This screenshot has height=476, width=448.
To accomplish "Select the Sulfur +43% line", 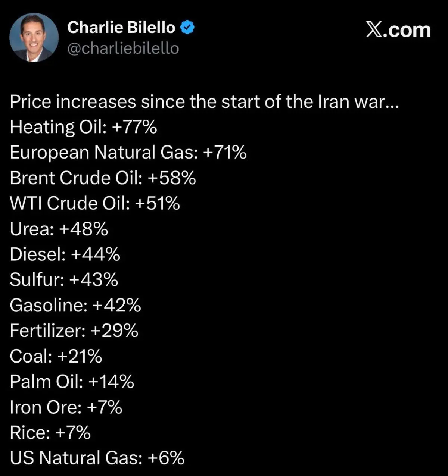I will click(x=64, y=280).
